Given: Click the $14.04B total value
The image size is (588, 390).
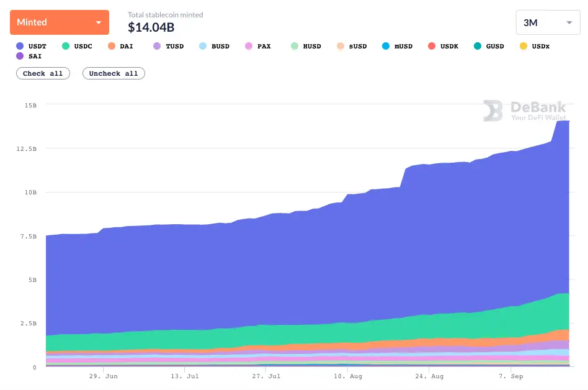Looking at the screenshot, I should [x=151, y=27].
